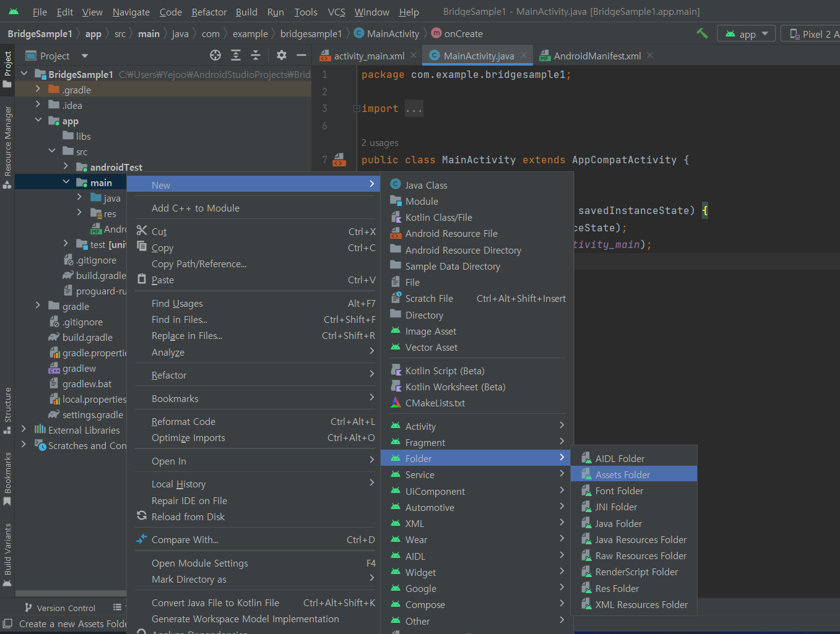This screenshot has height=634, width=840.
Task: Expand the Fragment submenu
Action: tap(475, 442)
